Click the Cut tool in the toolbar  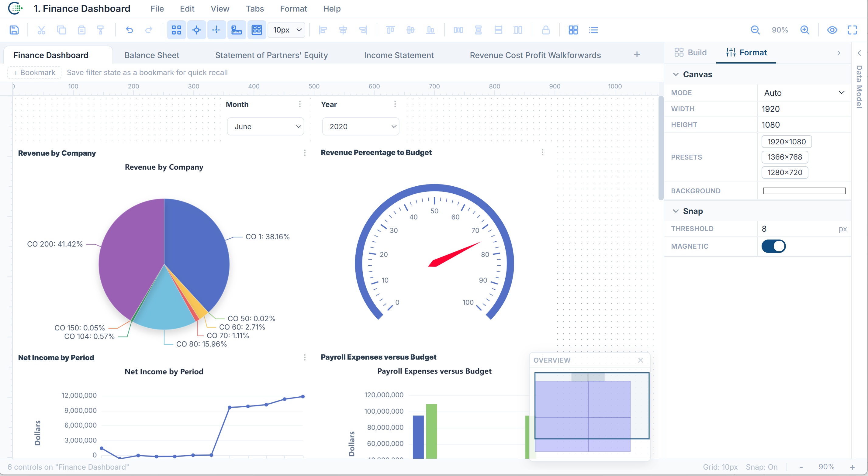(41, 30)
